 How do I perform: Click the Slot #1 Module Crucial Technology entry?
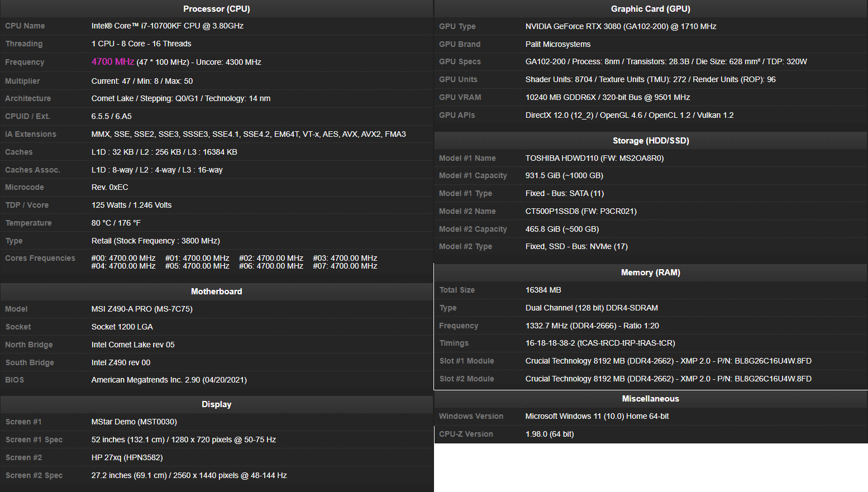(669, 361)
